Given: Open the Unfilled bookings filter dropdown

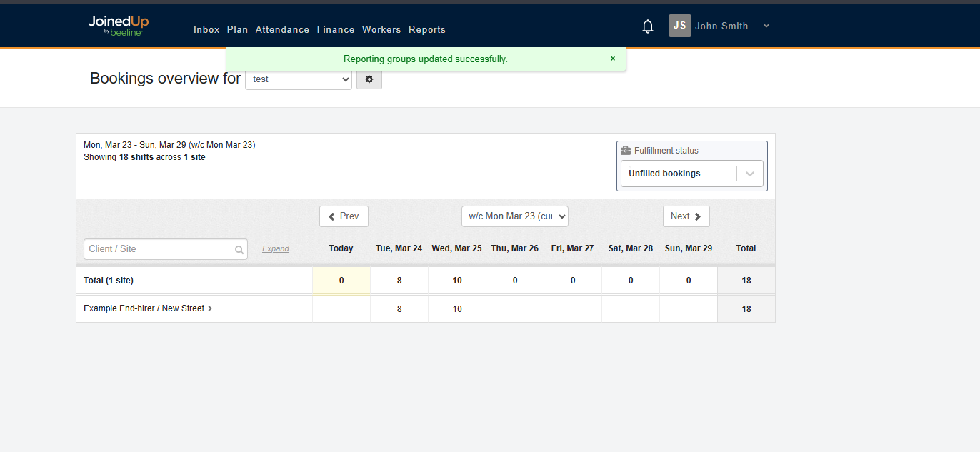Looking at the screenshot, I should click(x=749, y=173).
